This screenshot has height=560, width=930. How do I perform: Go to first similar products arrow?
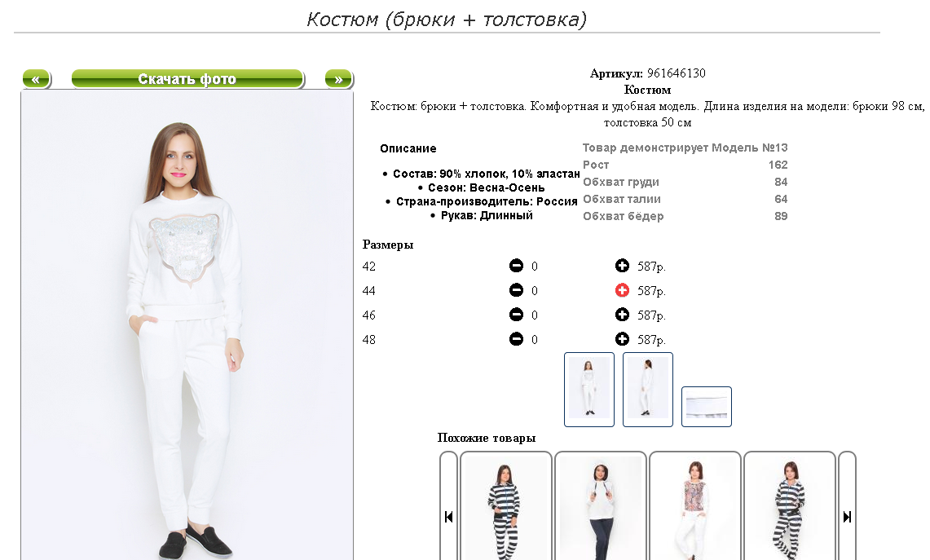[448, 516]
